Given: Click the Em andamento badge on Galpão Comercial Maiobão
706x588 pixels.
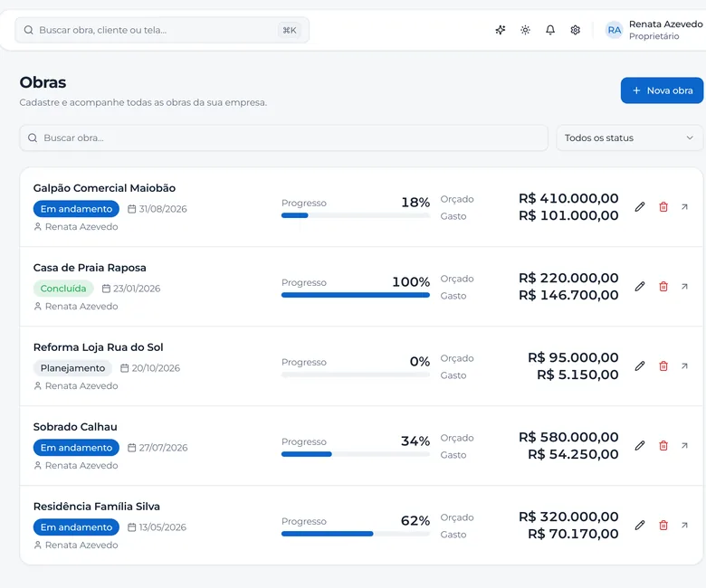Looking at the screenshot, I should (76, 209).
